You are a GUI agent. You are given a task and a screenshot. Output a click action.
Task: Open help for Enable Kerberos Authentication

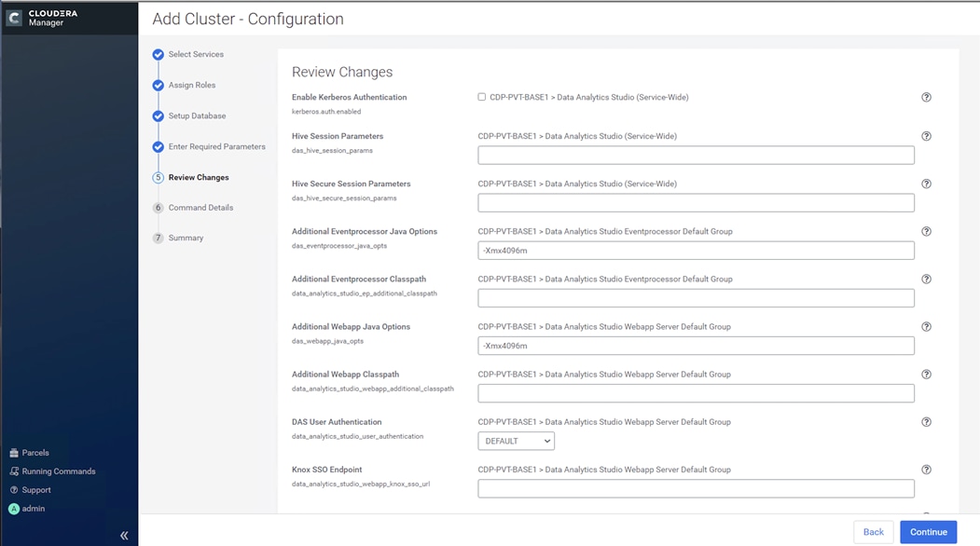(926, 98)
